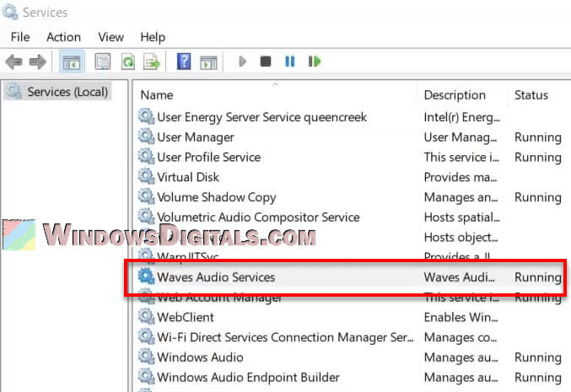Click 'Manages co...' description cell
This screenshot has height=392, width=571.
click(461, 338)
